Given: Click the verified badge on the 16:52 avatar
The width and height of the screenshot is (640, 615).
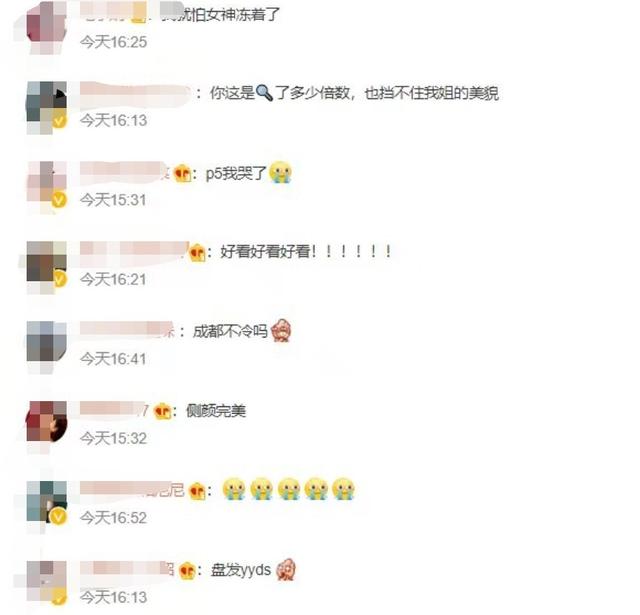Looking at the screenshot, I should [58, 517].
